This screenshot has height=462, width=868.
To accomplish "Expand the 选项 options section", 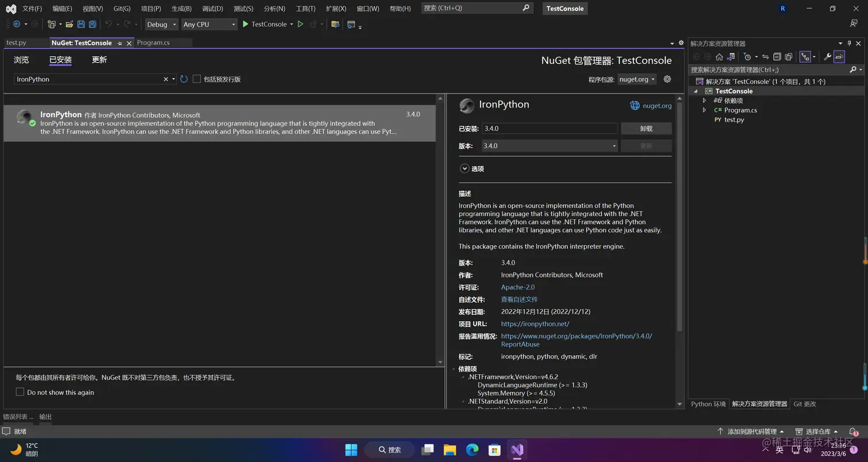I will pyautogui.click(x=464, y=168).
